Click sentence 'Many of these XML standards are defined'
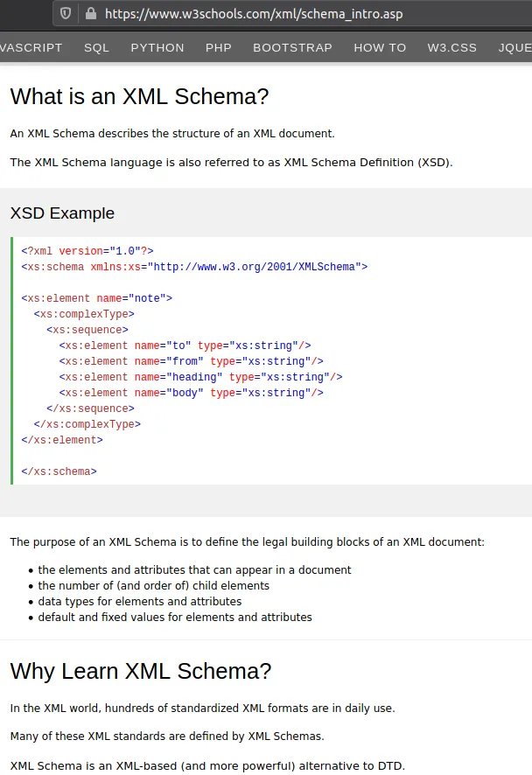Viewport: 532px width, 775px height. click(167, 737)
